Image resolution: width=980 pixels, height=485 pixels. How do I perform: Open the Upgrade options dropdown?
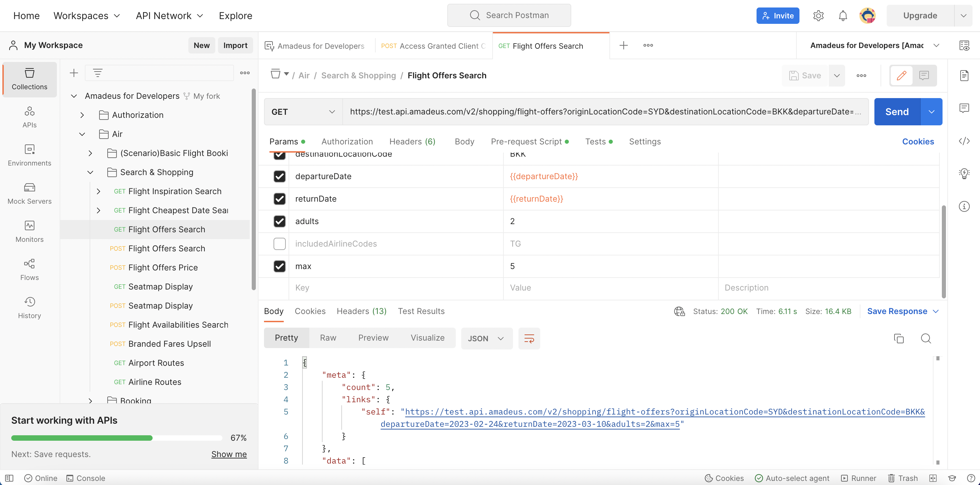[963, 16]
